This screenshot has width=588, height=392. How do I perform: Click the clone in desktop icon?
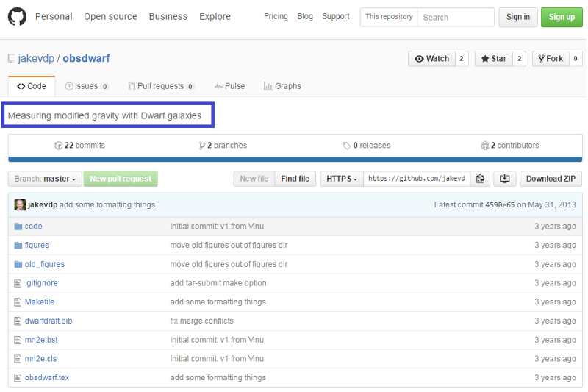[505, 179]
